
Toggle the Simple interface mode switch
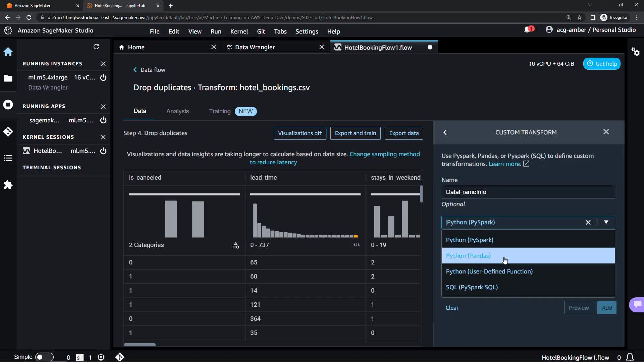coord(44,357)
